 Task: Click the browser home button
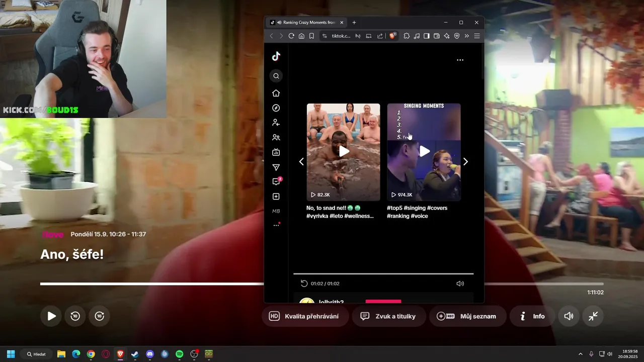(x=301, y=36)
